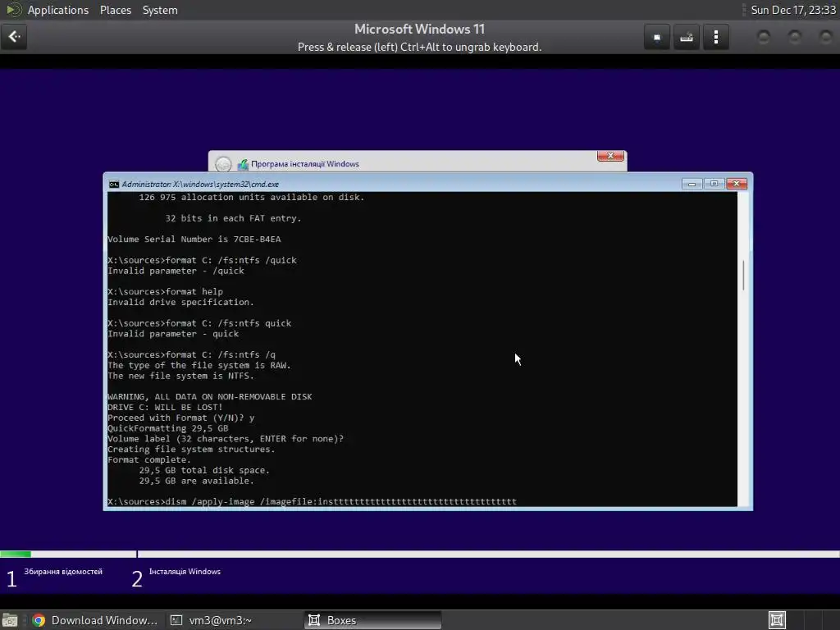Viewport: 840px width, 630px height.
Task: Click step 2 'Інсталяція Windows' label
Action: [185, 572]
